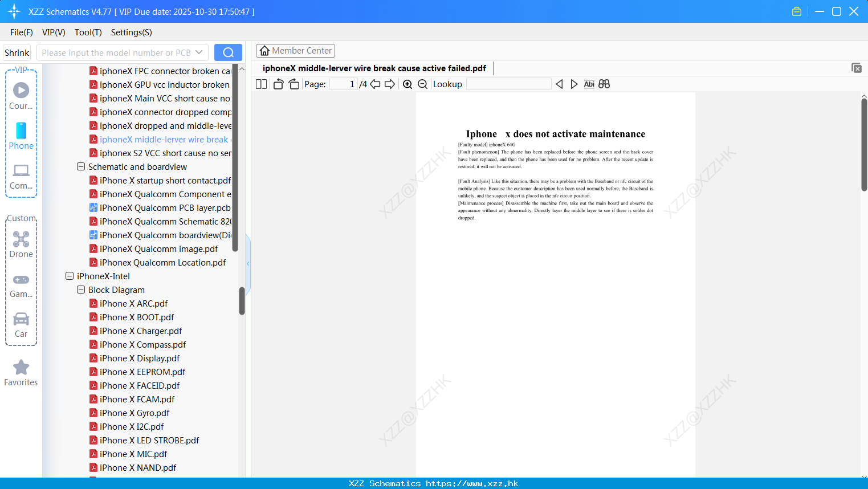Screen dimensions: 868x489
Task: Click the lower tree scrollbar thumb
Action: pyautogui.click(x=242, y=300)
